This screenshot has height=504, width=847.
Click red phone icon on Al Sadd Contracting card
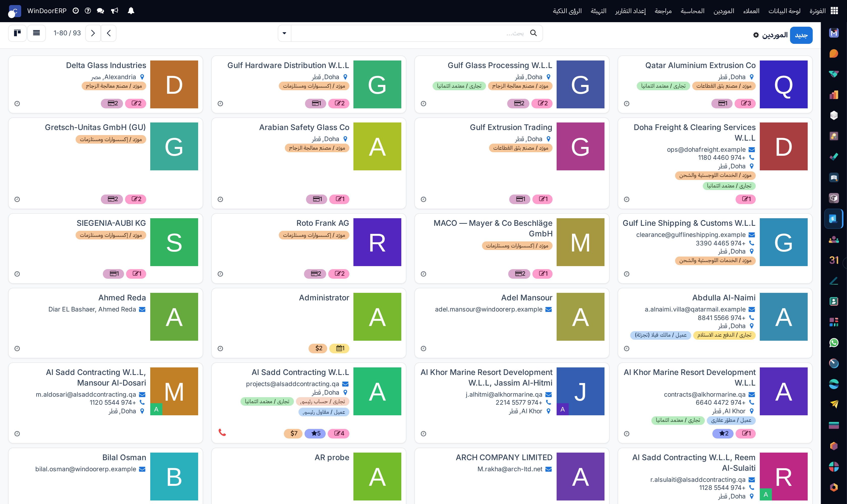[222, 432]
